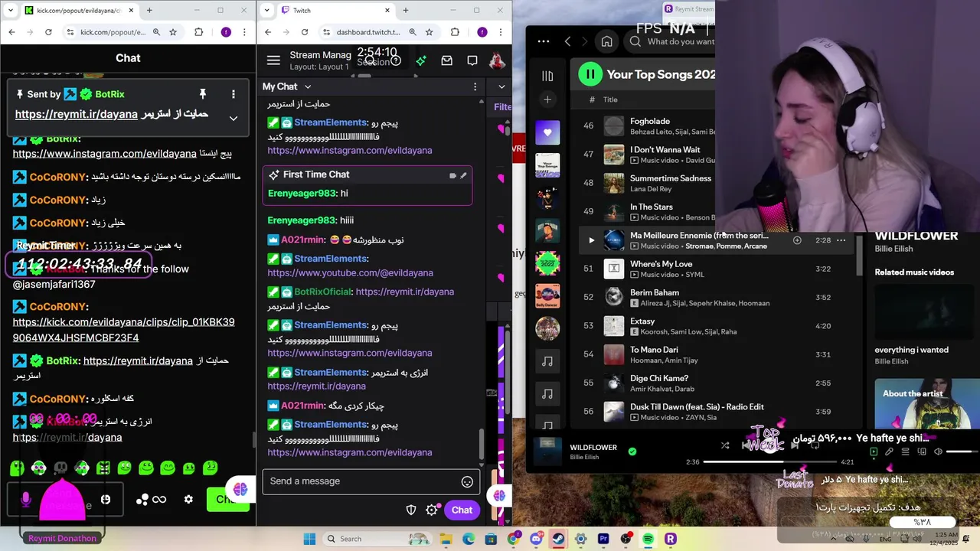Open Twitch whispers speech bubble icon
This screenshot has height=551, width=980.
point(472,60)
